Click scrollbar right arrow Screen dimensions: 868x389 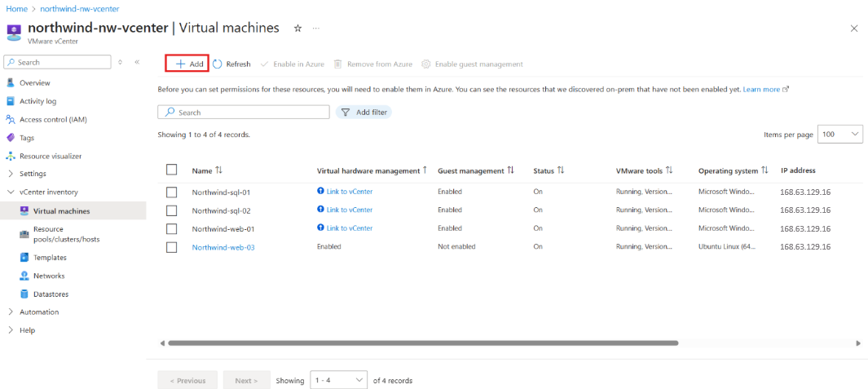pyautogui.click(x=858, y=343)
